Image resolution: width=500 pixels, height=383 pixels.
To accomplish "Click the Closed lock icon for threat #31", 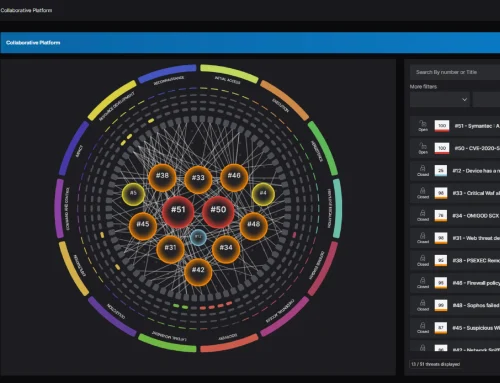I will click(x=423, y=238).
